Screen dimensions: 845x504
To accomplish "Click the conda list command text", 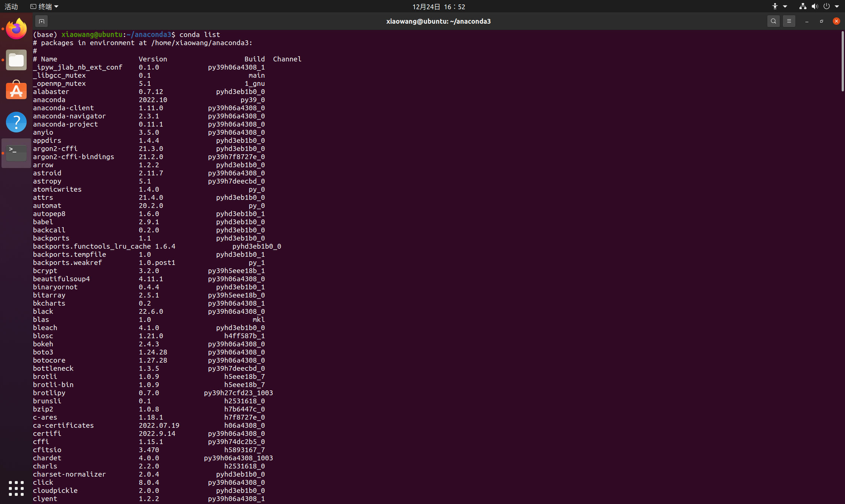I will [199, 34].
